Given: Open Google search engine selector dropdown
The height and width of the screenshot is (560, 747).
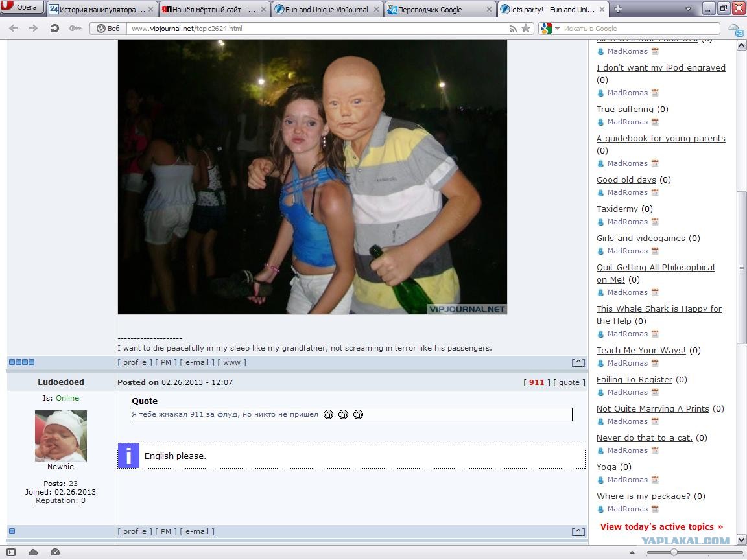Looking at the screenshot, I should coord(551,29).
